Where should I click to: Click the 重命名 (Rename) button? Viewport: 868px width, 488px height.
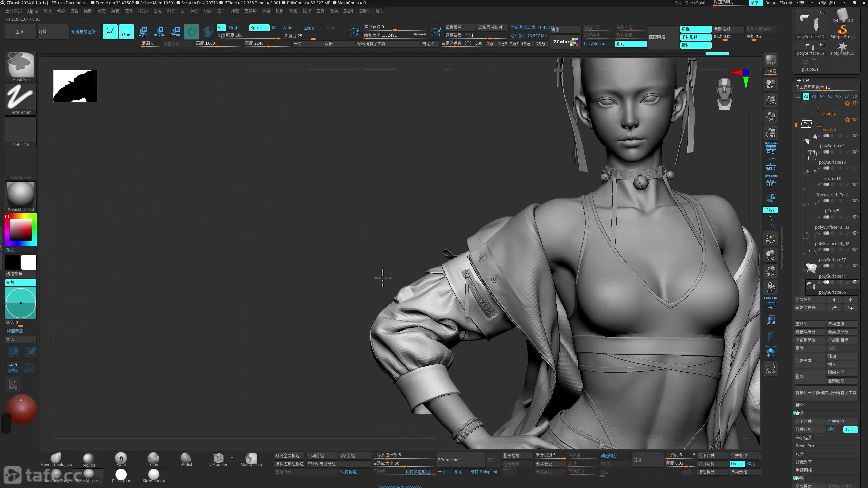(x=810, y=324)
